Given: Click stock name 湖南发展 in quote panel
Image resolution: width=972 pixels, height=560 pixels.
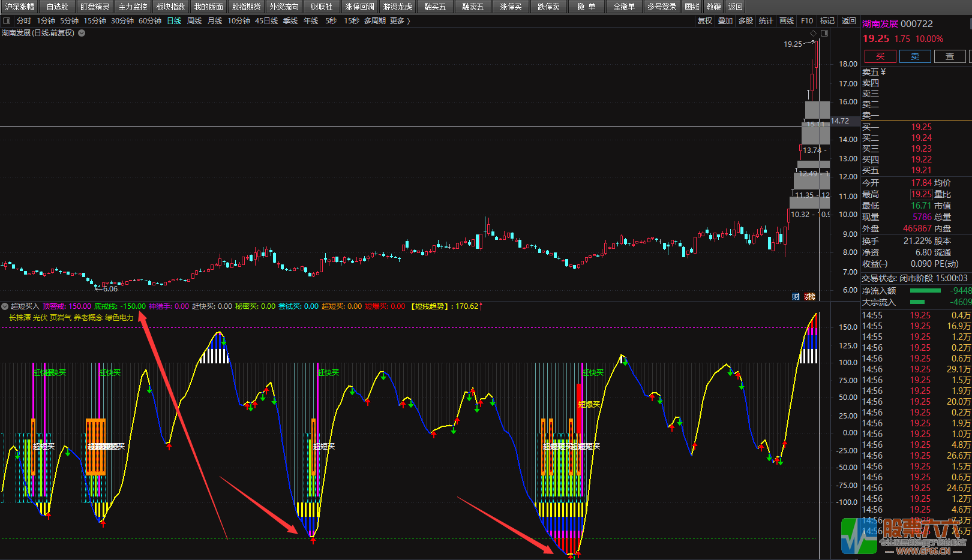Looking at the screenshot, I should pos(880,24).
